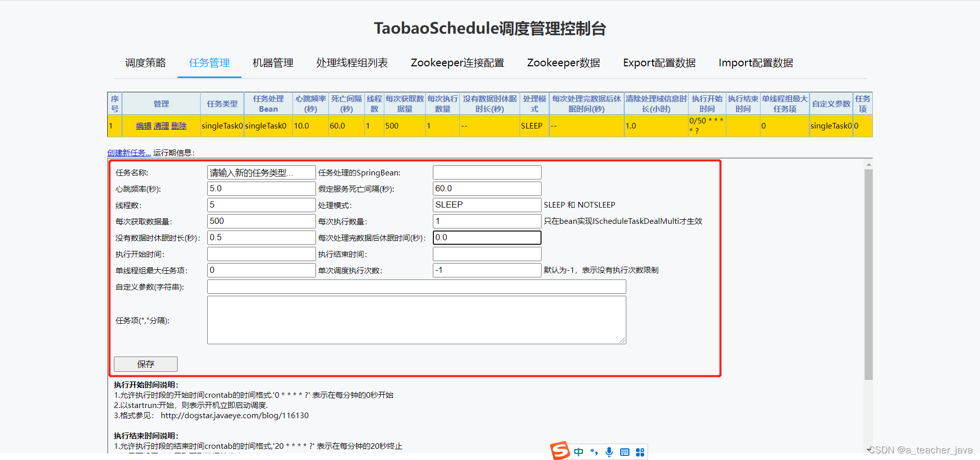Image resolution: width=980 pixels, height=460 pixels.
Task: Toggle Chinese input mode 中 icon
Action: (x=578, y=452)
